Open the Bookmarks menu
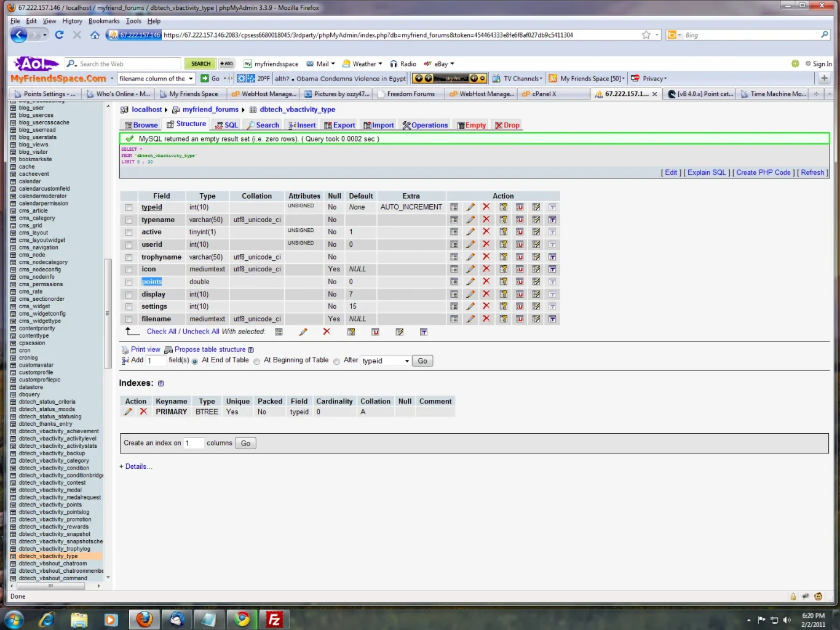840x630 pixels. (x=104, y=21)
